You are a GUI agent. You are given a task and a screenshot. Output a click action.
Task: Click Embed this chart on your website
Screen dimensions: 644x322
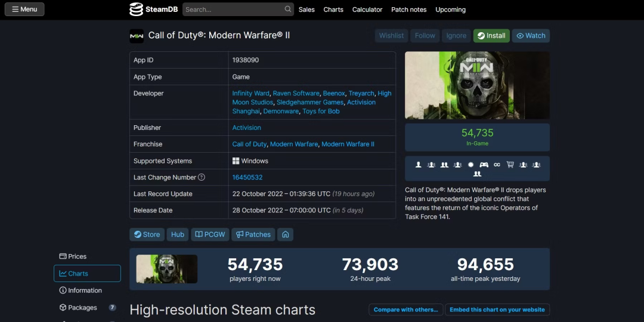click(x=497, y=309)
